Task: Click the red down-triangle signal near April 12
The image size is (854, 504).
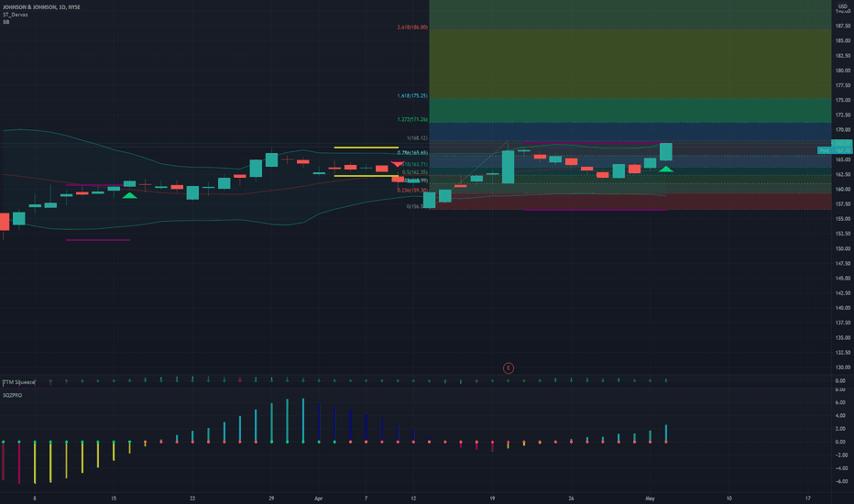Action: pyautogui.click(x=398, y=164)
